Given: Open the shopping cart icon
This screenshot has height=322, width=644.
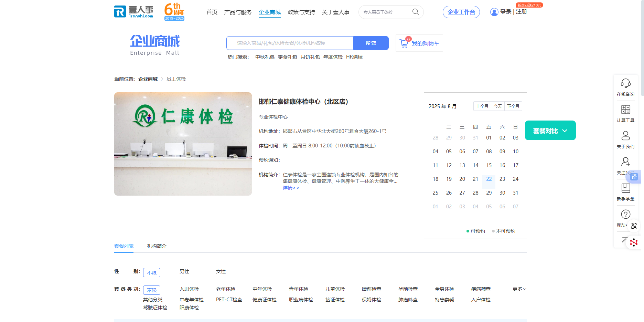Looking at the screenshot, I should point(404,43).
